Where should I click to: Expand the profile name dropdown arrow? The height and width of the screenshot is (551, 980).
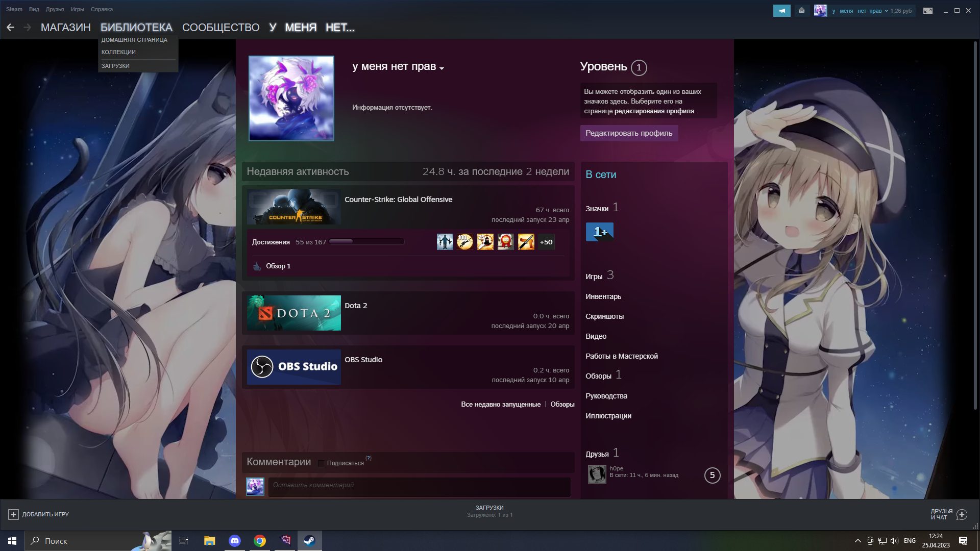click(442, 68)
